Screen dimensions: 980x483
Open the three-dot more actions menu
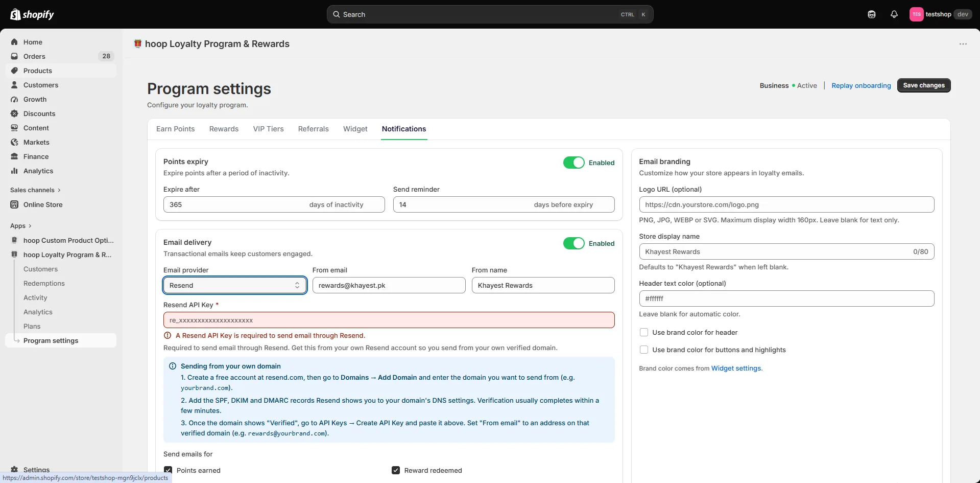pos(963,44)
